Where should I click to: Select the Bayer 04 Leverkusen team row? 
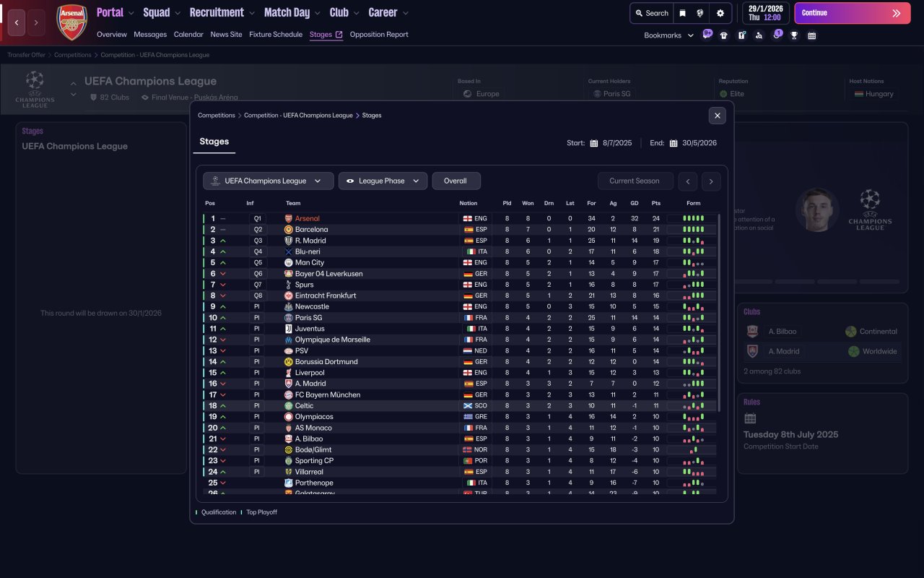click(460, 274)
